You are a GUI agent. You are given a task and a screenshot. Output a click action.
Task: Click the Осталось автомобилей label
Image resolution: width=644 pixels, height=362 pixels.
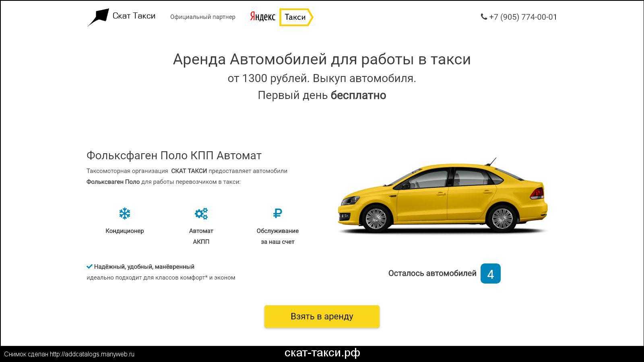click(x=432, y=274)
